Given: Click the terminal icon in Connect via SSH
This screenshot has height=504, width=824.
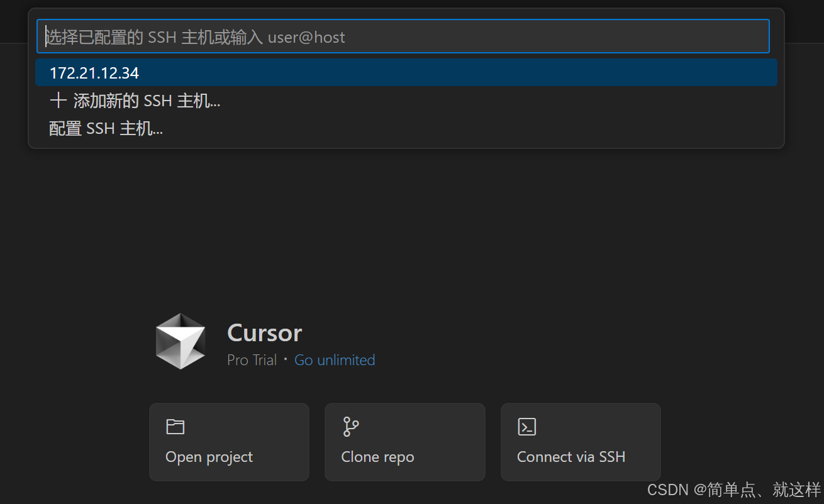Looking at the screenshot, I should tap(526, 427).
